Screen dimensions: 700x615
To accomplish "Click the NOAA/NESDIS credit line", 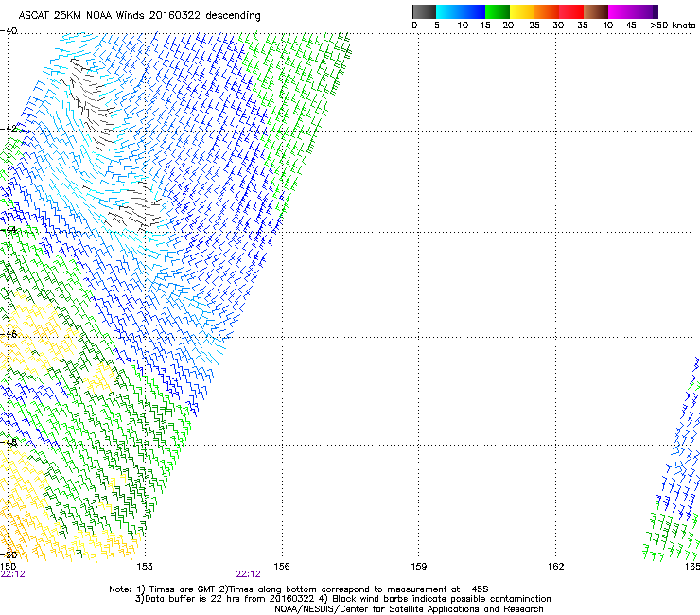I will (x=409, y=609).
